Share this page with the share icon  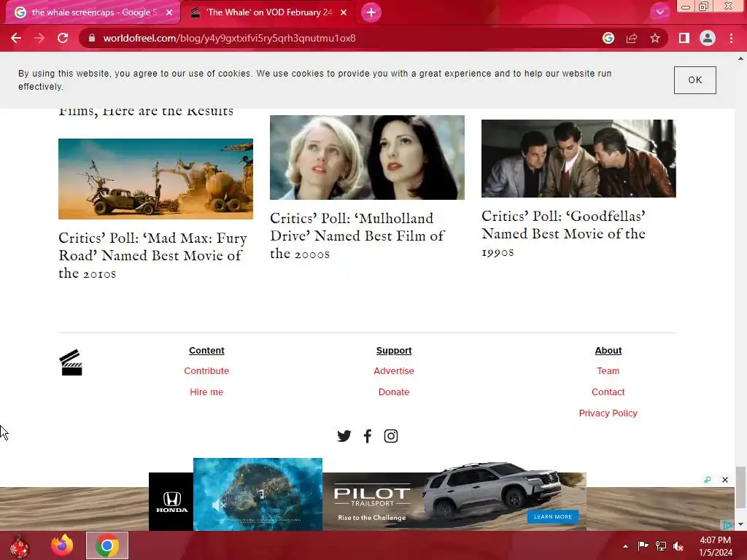click(x=632, y=38)
